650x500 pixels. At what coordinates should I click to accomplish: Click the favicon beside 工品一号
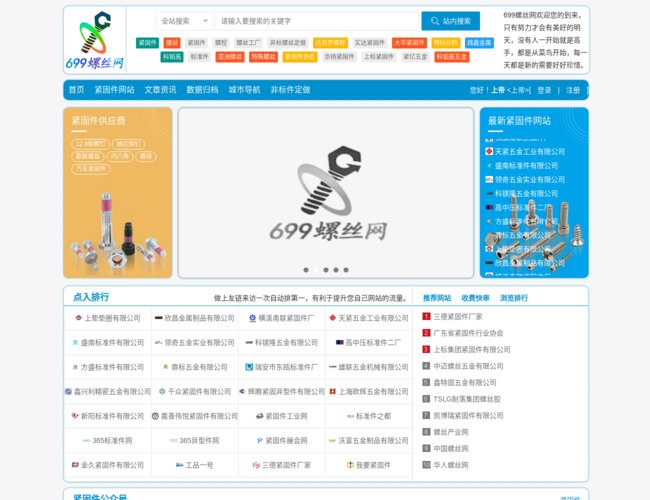pyautogui.click(x=179, y=465)
